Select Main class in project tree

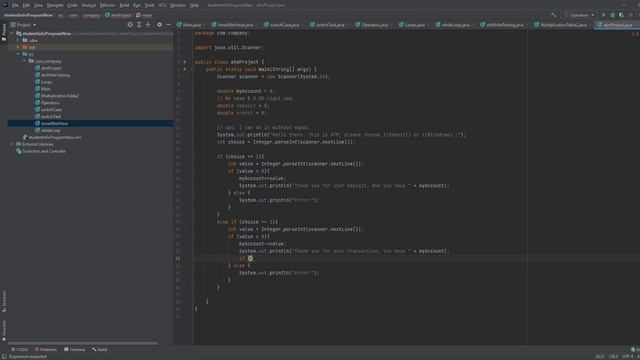tap(46, 89)
